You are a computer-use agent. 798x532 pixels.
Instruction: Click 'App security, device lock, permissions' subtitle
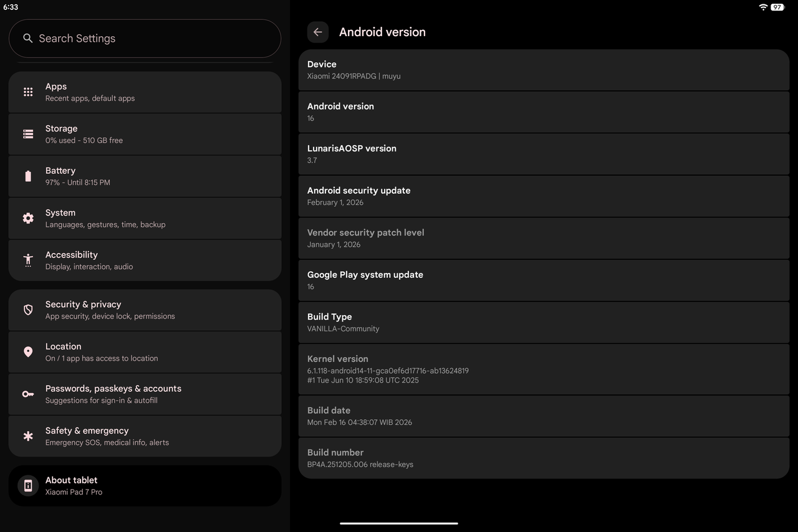(110, 316)
